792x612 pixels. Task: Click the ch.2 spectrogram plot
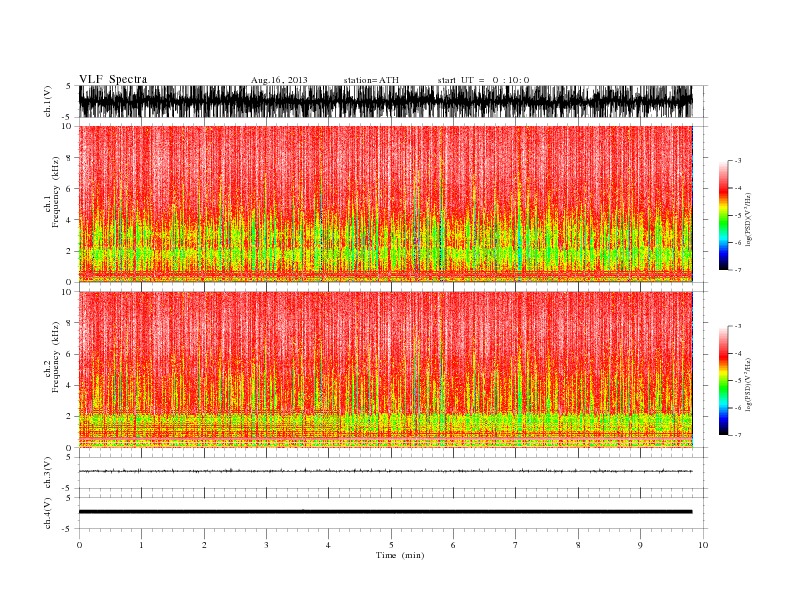pos(385,370)
